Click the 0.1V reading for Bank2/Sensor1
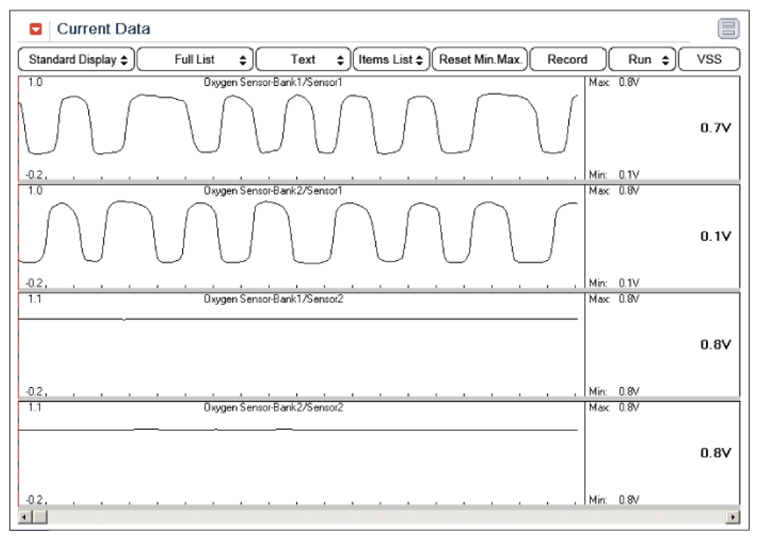759x540 pixels. (715, 236)
